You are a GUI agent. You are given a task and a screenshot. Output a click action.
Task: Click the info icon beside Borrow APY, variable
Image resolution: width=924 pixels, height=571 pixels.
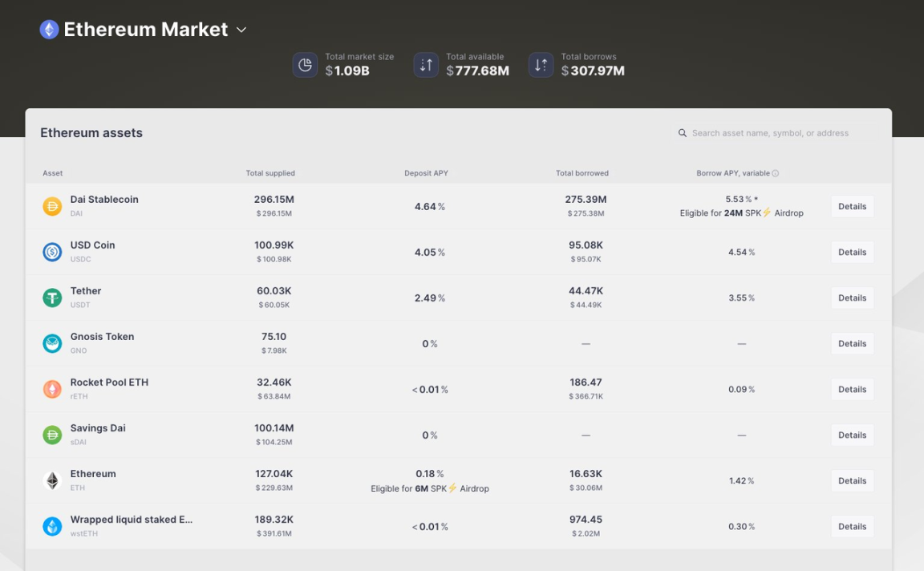tap(775, 173)
